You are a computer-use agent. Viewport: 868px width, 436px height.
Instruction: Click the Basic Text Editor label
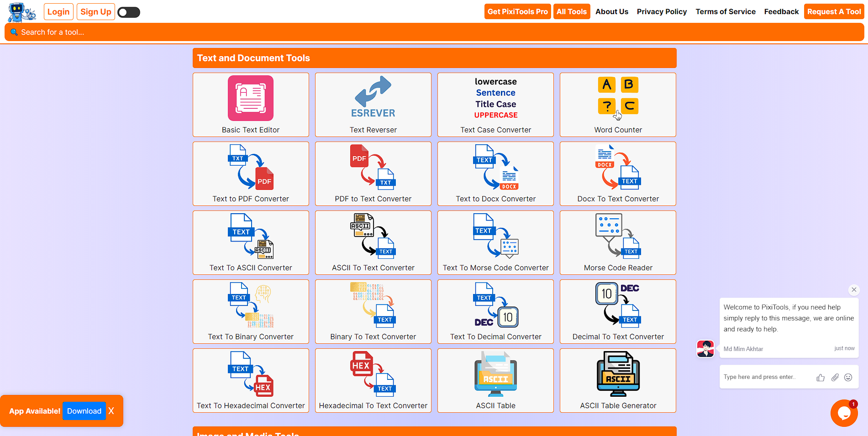[x=251, y=130]
